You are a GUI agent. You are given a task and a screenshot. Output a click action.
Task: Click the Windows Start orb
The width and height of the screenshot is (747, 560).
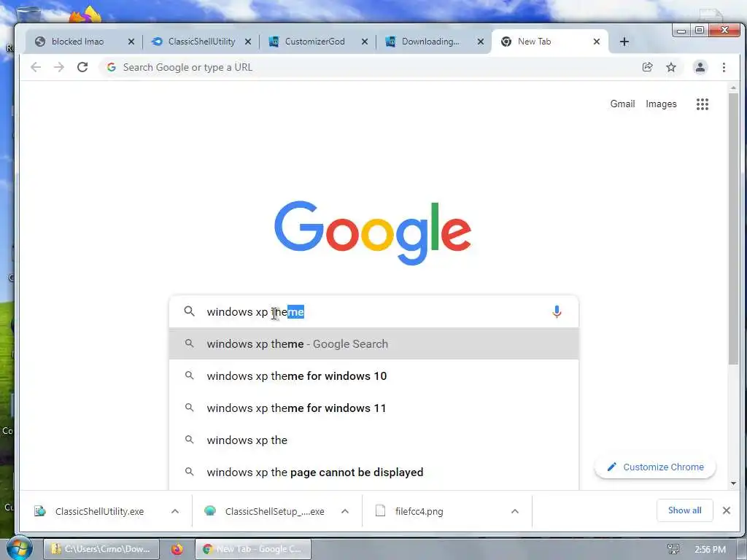click(x=19, y=548)
